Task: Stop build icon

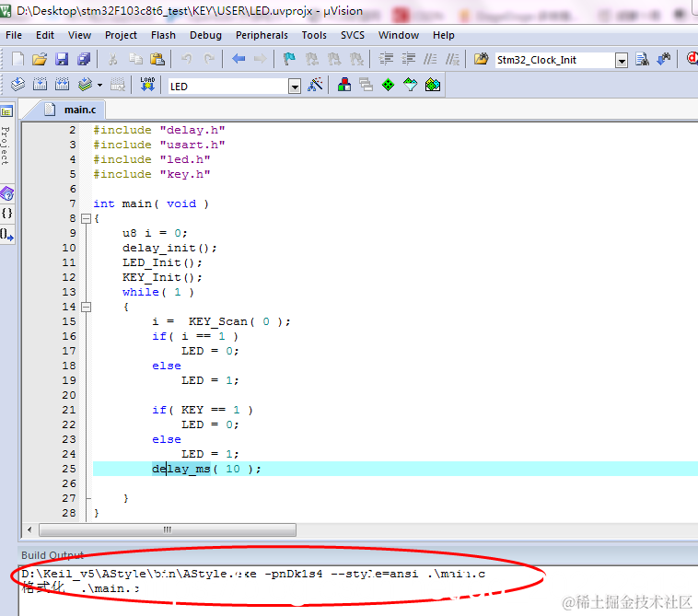Action: tap(118, 84)
